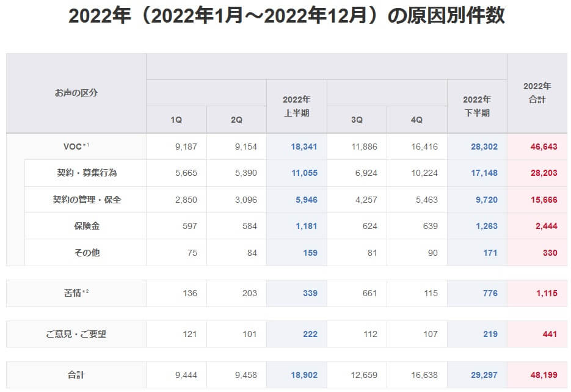Click the value 5,390
Image resolution: width=571 pixels, height=392 pixels.
[x=246, y=173]
